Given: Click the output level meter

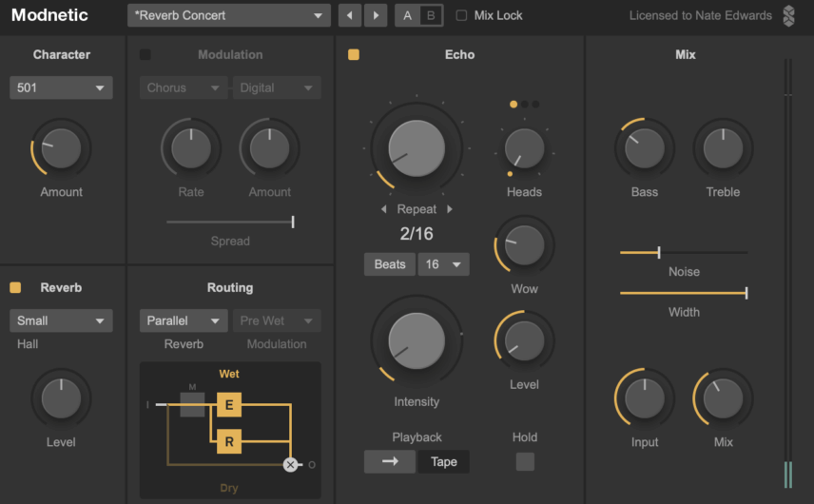Looking at the screenshot, I should [x=788, y=274].
